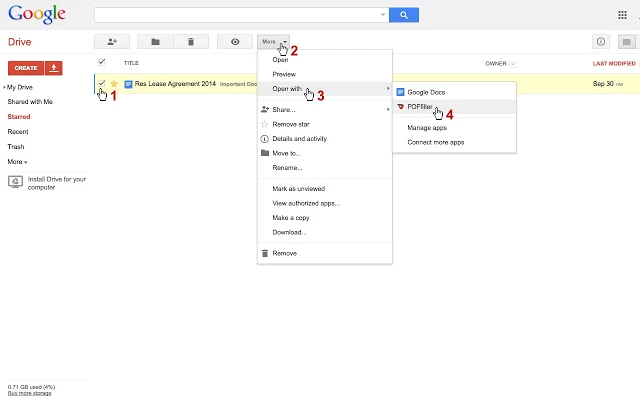
Task: Choose Make a copy
Action: coord(325,218)
